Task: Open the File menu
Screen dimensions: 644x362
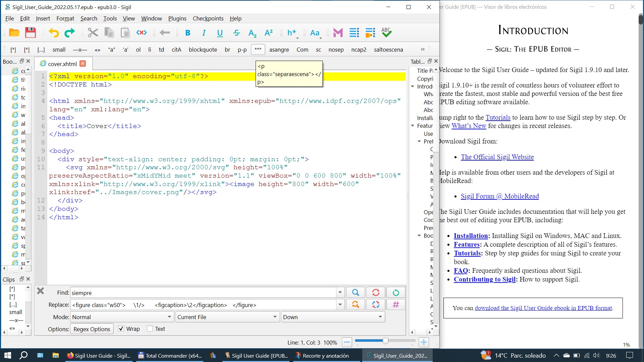Action: (x=10, y=18)
